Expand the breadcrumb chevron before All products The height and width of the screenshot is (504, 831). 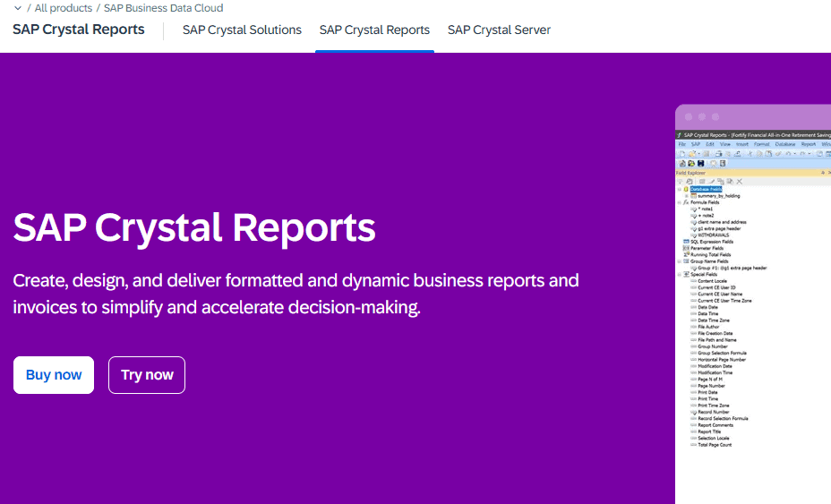[x=17, y=8]
